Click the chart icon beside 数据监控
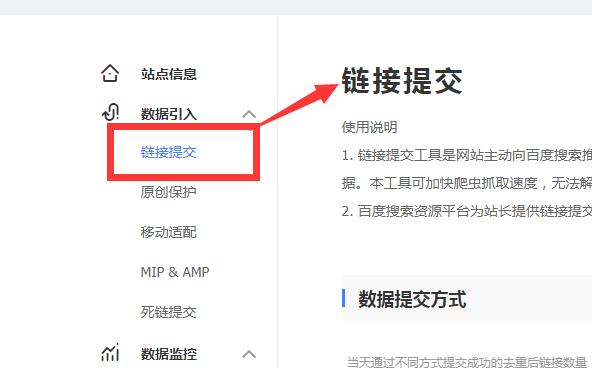The width and height of the screenshot is (592, 368). pyautogui.click(x=110, y=353)
